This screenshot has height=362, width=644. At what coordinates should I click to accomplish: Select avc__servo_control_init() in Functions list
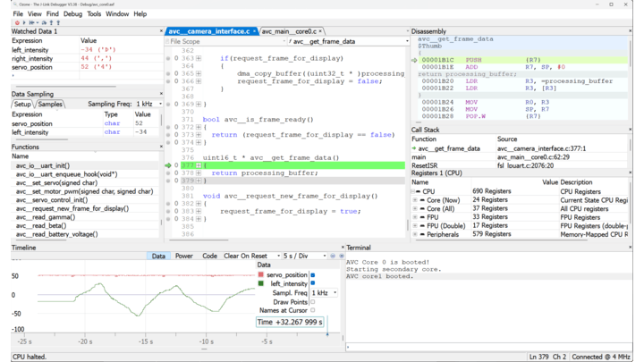click(51, 200)
